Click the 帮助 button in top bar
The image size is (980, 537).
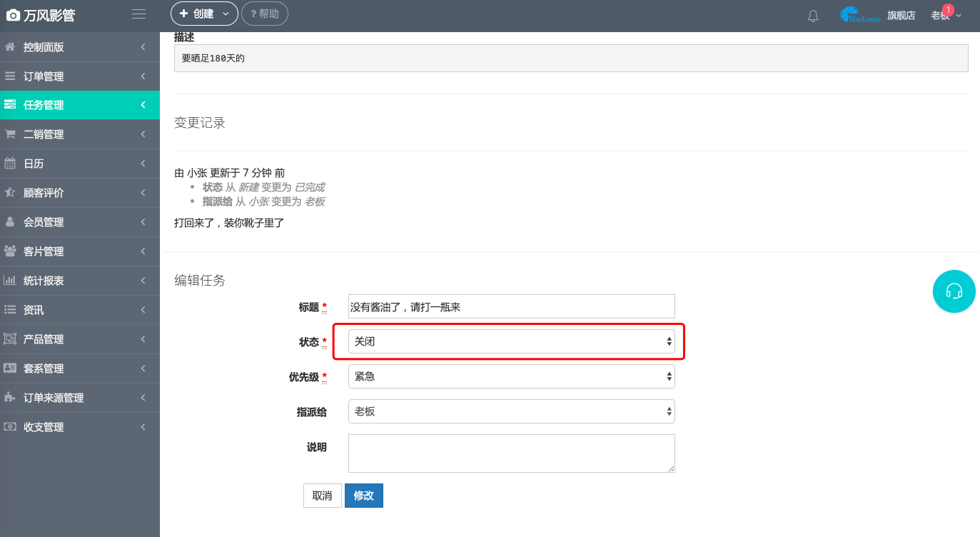pos(265,14)
